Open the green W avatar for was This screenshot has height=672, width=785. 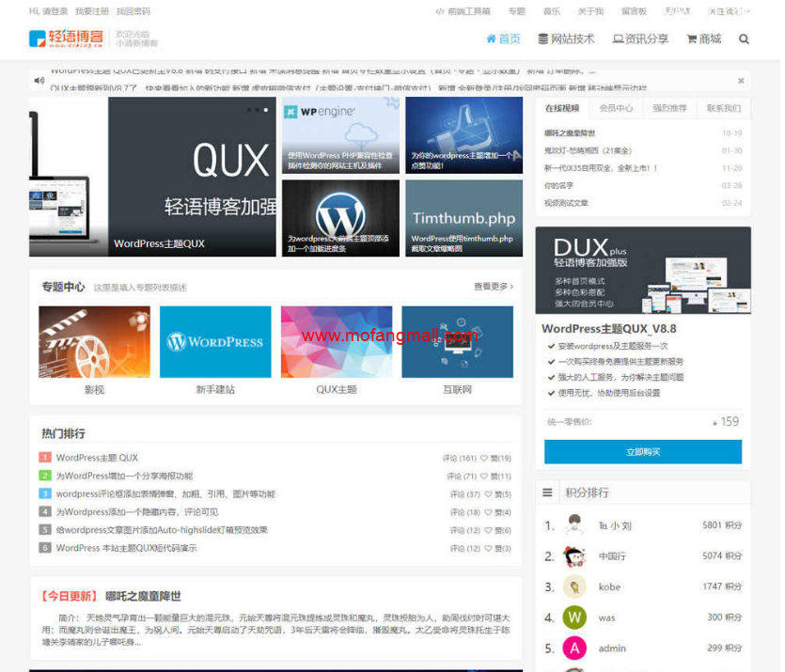574,617
